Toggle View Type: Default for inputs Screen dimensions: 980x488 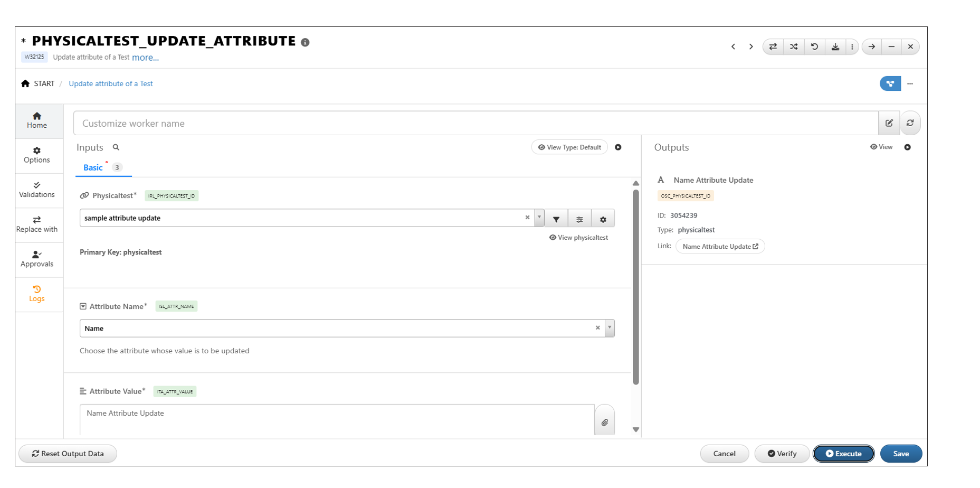pyautogui.click(x=569, y=147)
